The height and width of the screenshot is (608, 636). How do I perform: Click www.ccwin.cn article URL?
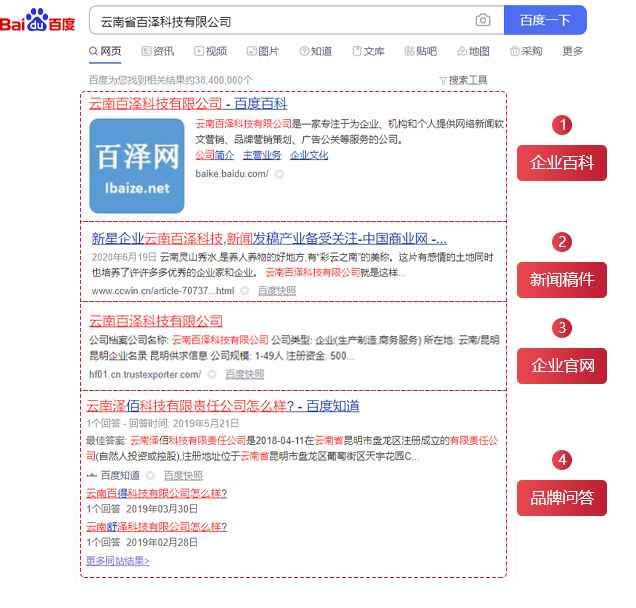pos(163,291)
